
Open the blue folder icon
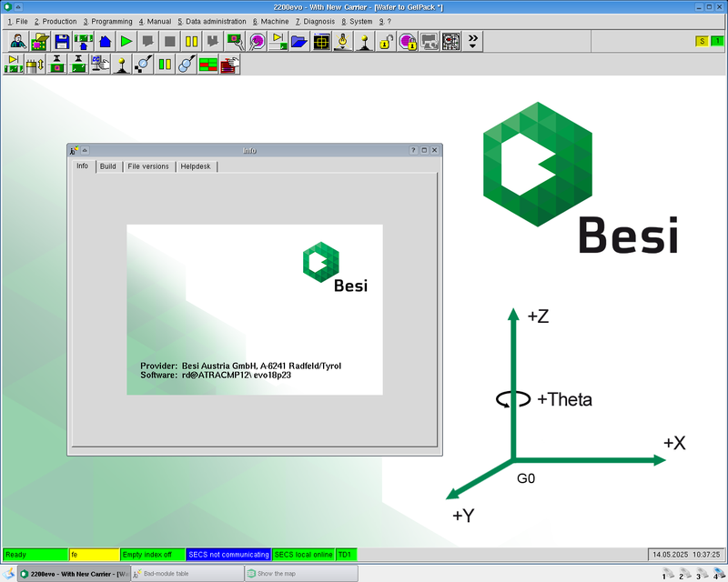pos(299,41)
